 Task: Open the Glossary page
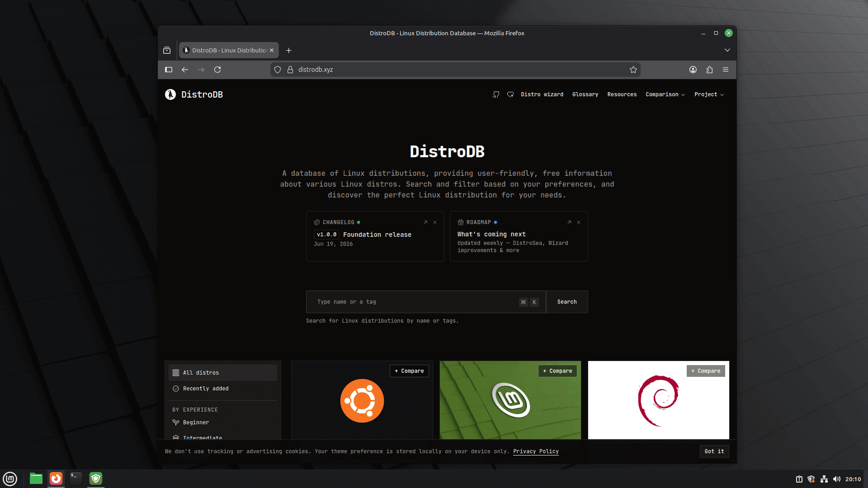(x=585, y=94)
